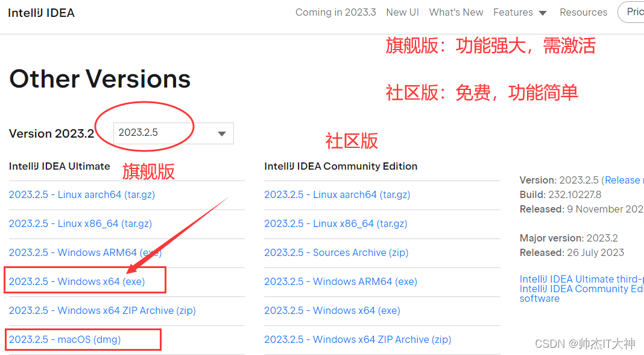Download Ultimate 2023.2.5 Linux x86_64 tar.gz
The width and height of the screenshot is (644, 355).
[81, 223]
